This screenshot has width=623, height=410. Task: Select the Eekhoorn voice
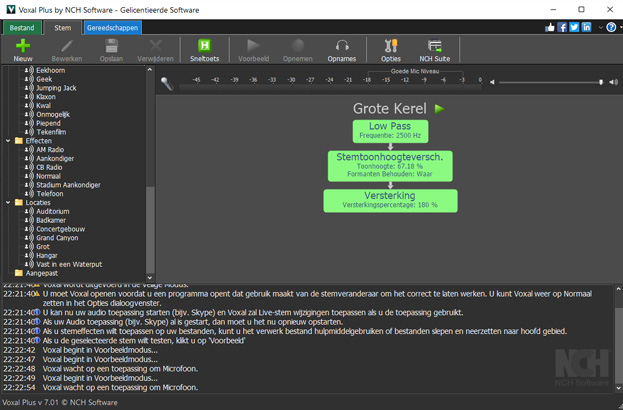50,70
